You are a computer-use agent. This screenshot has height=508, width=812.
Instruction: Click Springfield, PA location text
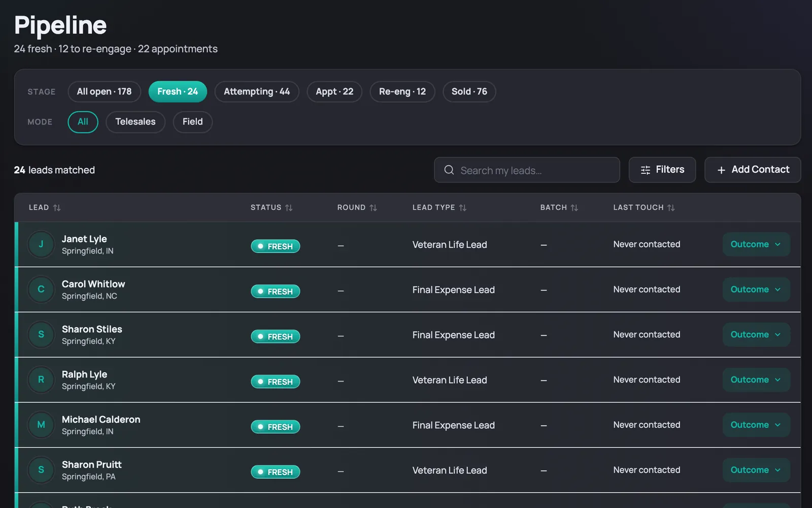pos(89,477)
